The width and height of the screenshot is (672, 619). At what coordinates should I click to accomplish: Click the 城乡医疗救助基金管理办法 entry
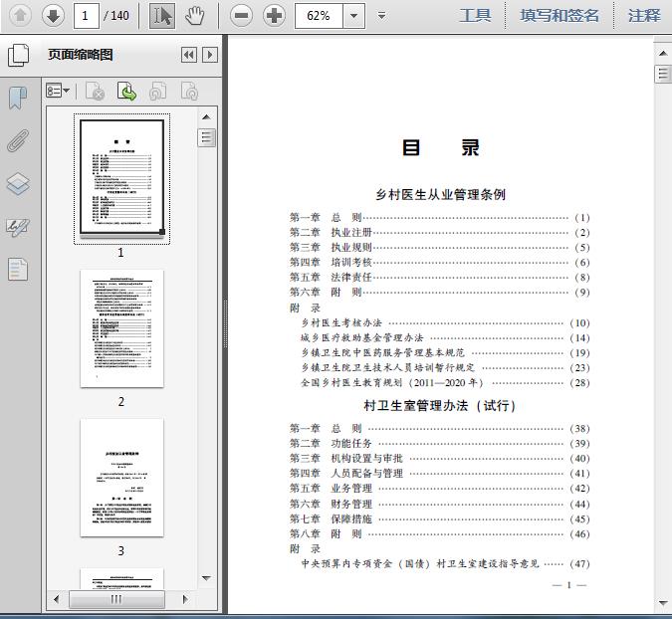[x=445, y=338]
